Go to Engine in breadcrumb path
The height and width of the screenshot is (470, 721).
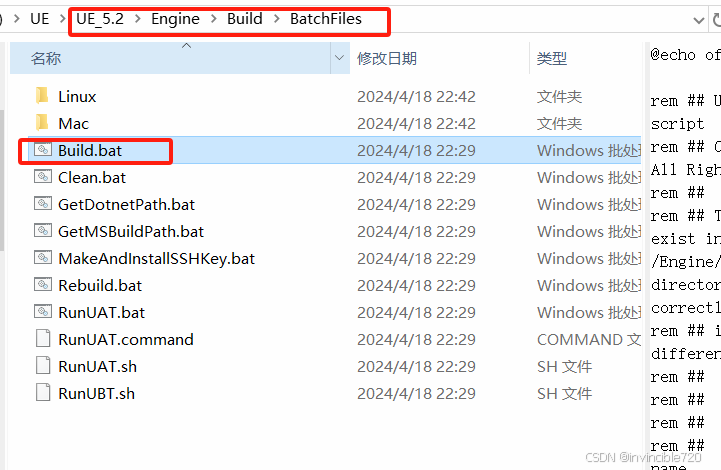click(x=175, y=19)
